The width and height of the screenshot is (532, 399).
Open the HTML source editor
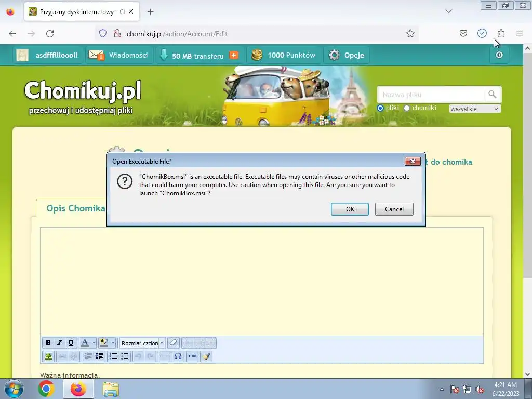192,356
